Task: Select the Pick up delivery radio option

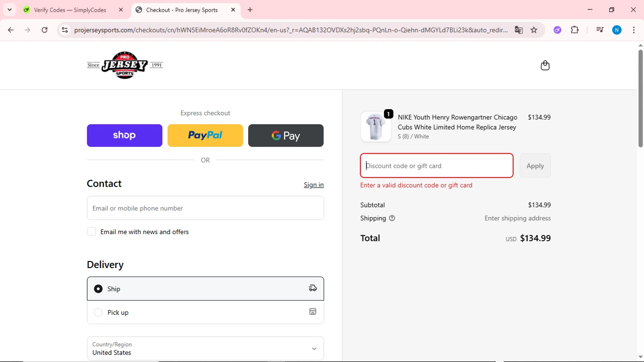Action: pos(98,312)
